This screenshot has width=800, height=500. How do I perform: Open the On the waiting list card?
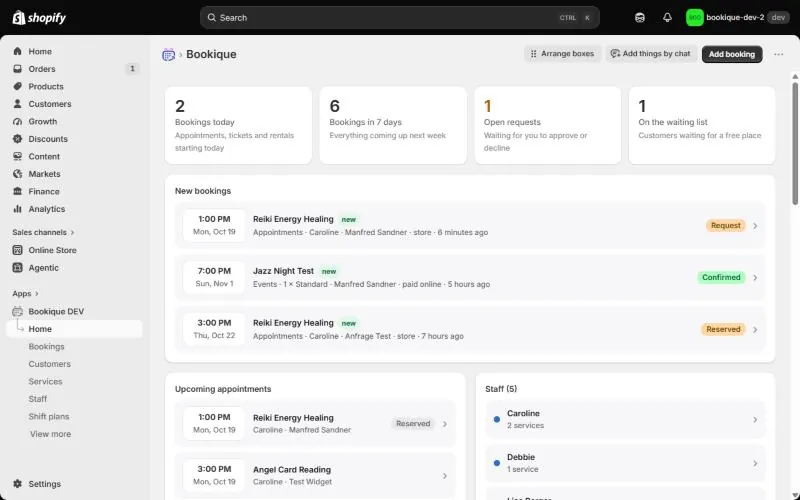point(702,126)
